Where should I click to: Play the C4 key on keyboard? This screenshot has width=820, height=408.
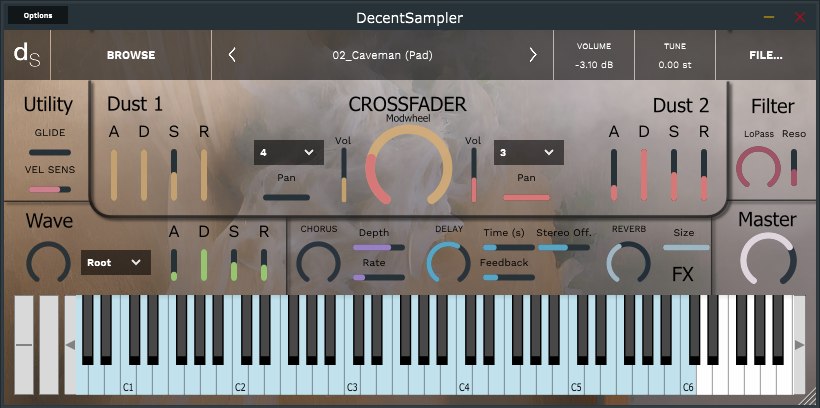(464, 379)
